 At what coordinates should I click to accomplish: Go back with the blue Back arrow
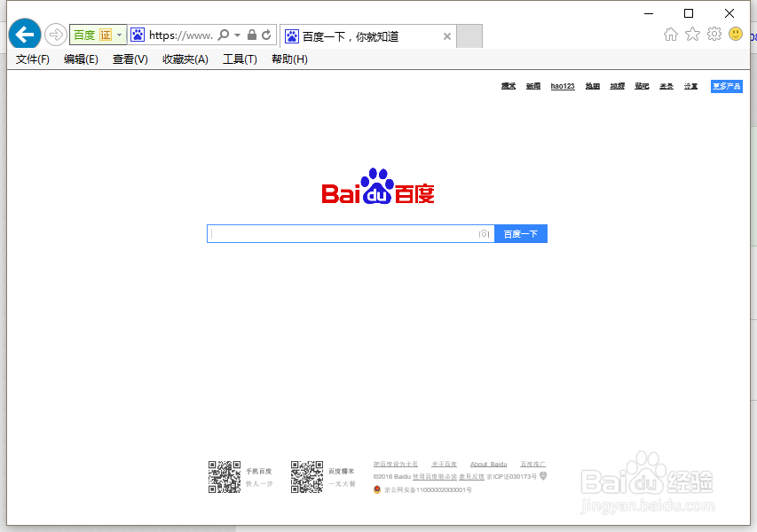coord(25,35)
